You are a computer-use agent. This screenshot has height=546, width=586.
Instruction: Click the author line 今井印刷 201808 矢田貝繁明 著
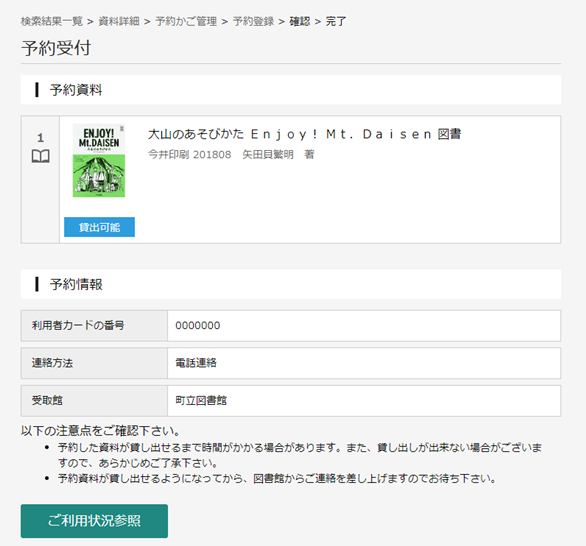(231, 154)
